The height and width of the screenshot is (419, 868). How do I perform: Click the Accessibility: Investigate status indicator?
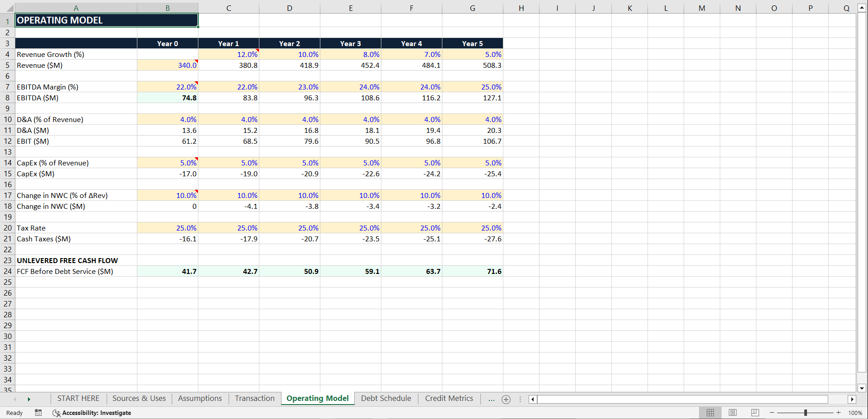click(92, 413)
